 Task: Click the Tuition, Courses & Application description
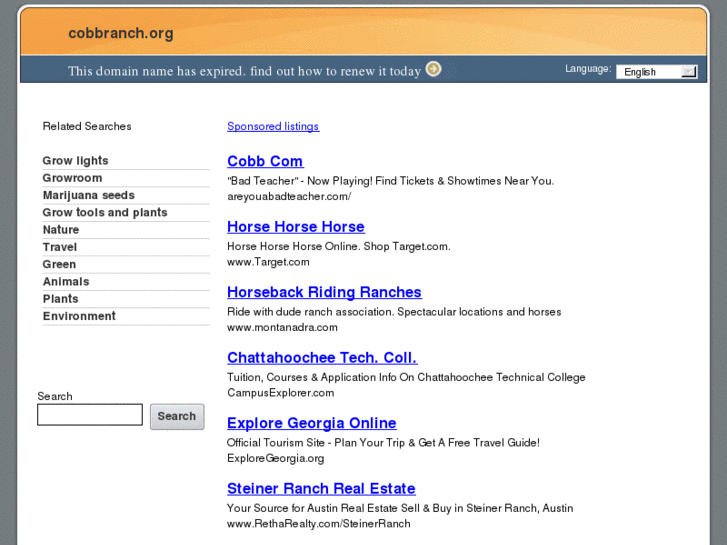click(x=406, y=377)
